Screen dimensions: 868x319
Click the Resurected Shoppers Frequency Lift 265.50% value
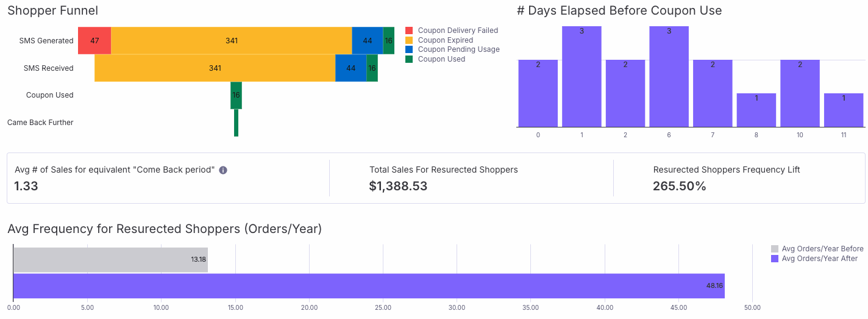(680, 186)
